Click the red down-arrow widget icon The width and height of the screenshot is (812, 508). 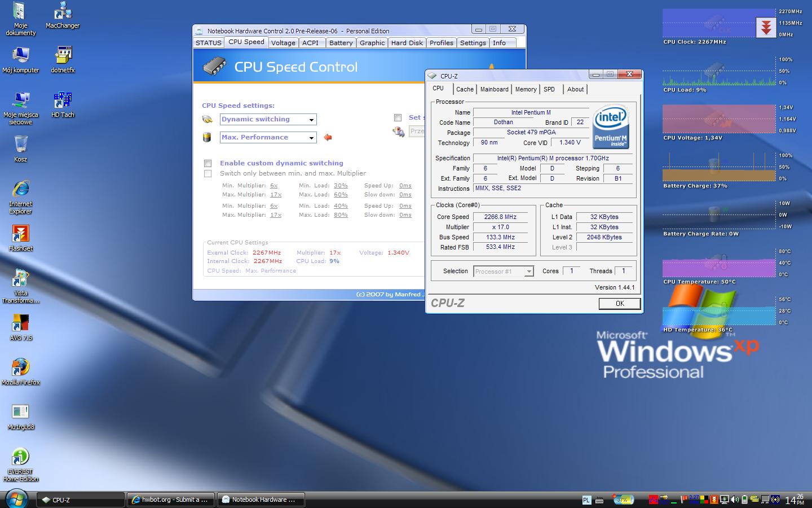point(766,28)
